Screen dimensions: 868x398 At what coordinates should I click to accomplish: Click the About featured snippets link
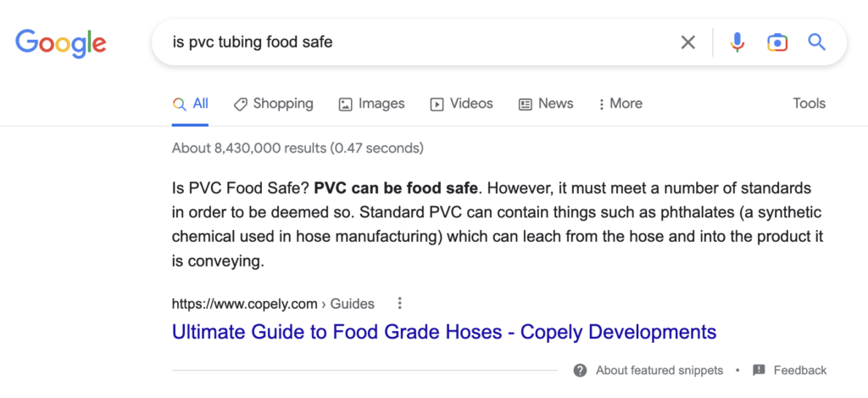click(x=659, y=370)
